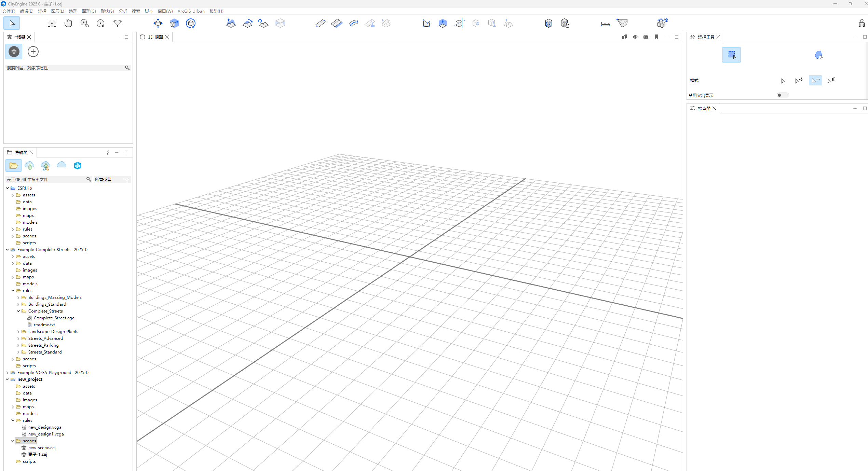The width and height of the screenshot is (868, 471).
Task: Toggle visibility eye icon in 3D view
Action: click(x=635, y=37)
